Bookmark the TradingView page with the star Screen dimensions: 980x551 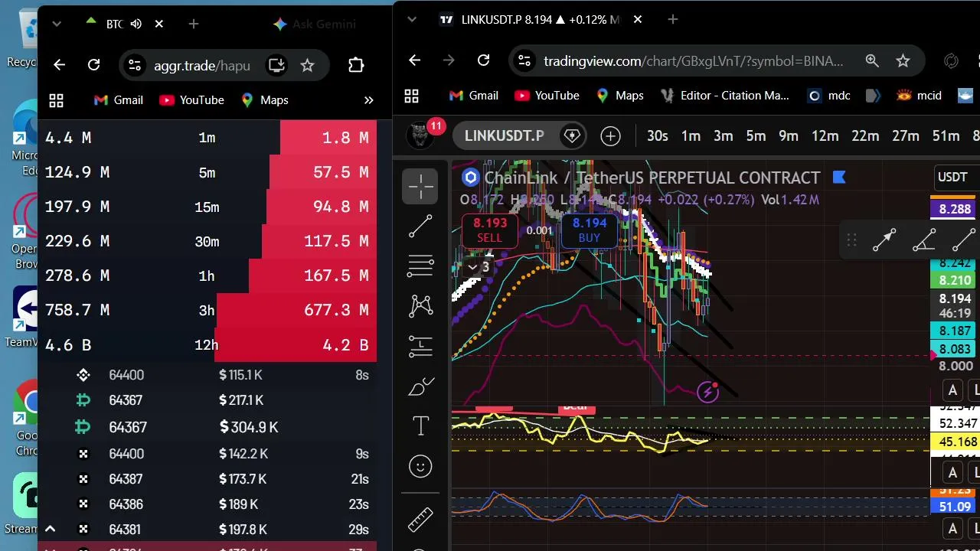(903, 60)
